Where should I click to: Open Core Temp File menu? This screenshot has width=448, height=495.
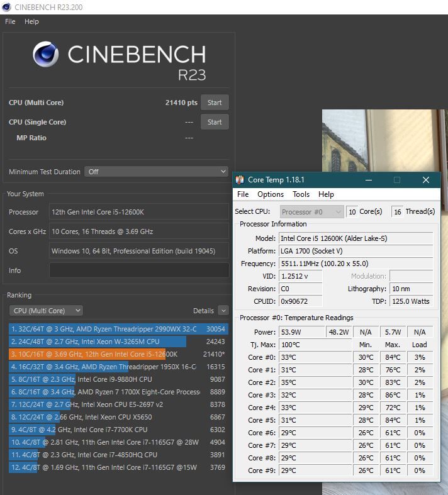point(243,194)
